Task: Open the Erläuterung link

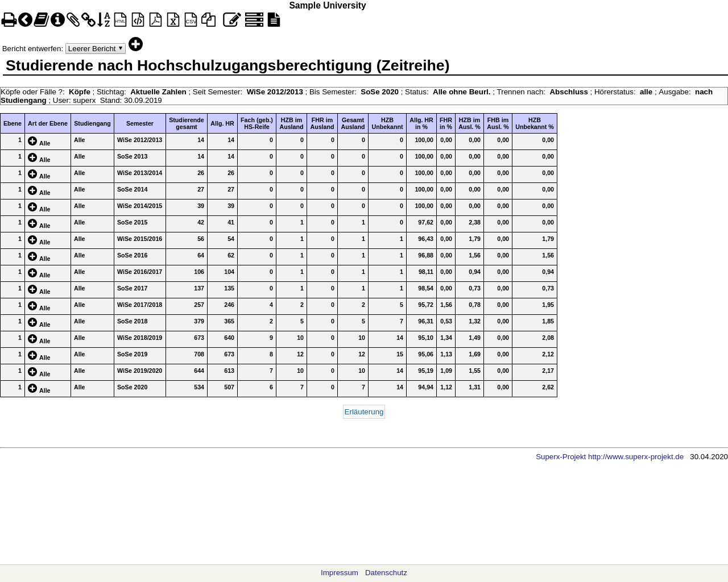Action: (364, 411)
